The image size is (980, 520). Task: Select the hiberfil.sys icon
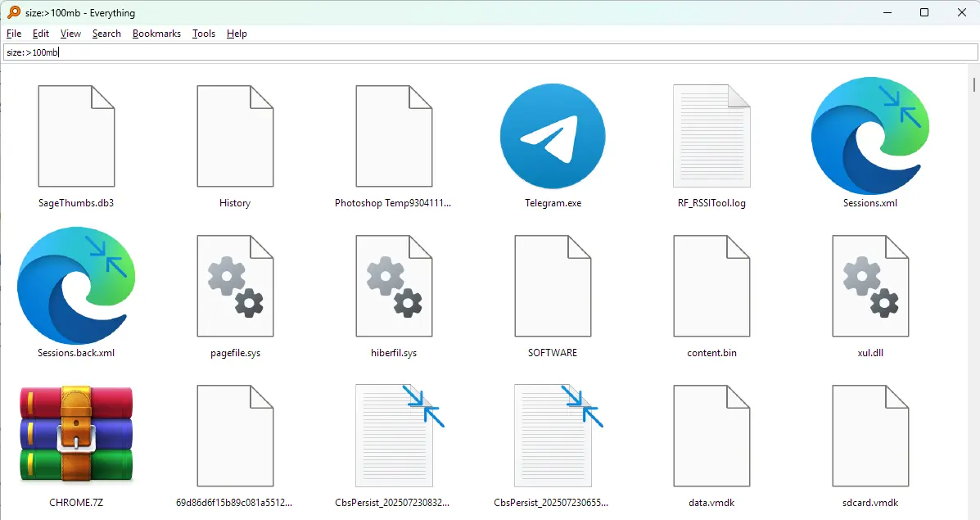pyautogui.click(x=394, y=287)
